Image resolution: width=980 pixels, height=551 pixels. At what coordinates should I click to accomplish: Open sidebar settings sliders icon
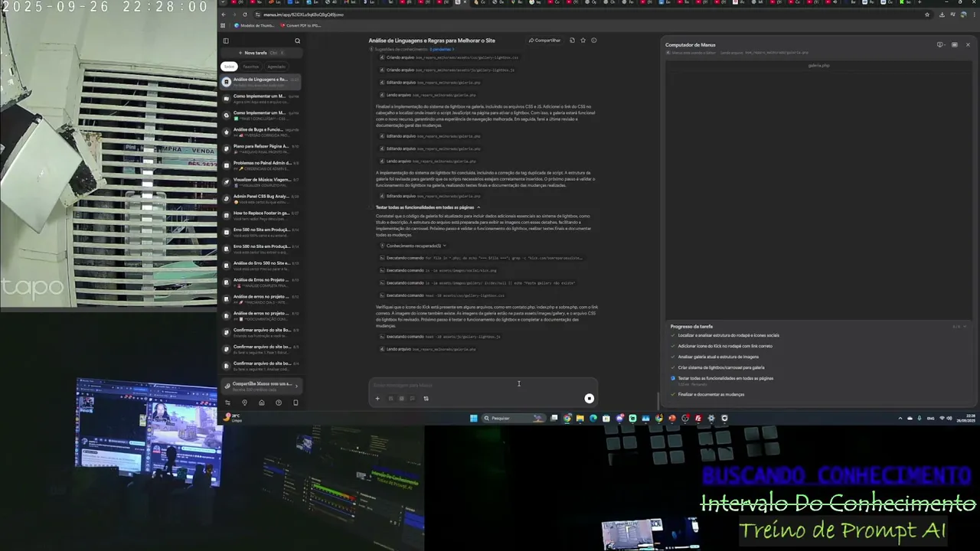tap(227, 403)
